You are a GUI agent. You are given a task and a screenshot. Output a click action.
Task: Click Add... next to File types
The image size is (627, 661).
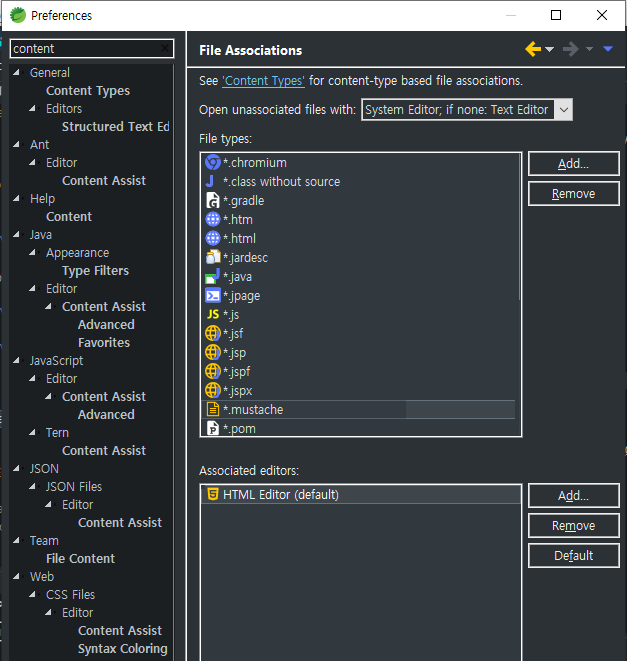pos(573,164)
